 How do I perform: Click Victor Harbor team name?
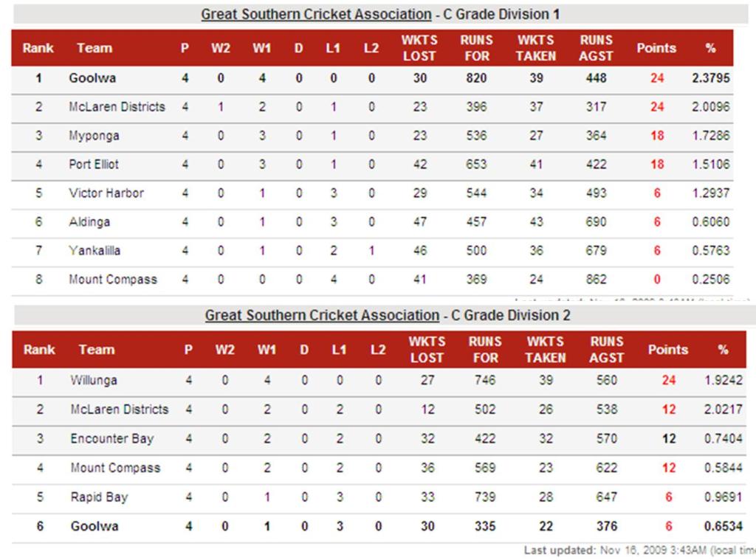click(106, 193)
